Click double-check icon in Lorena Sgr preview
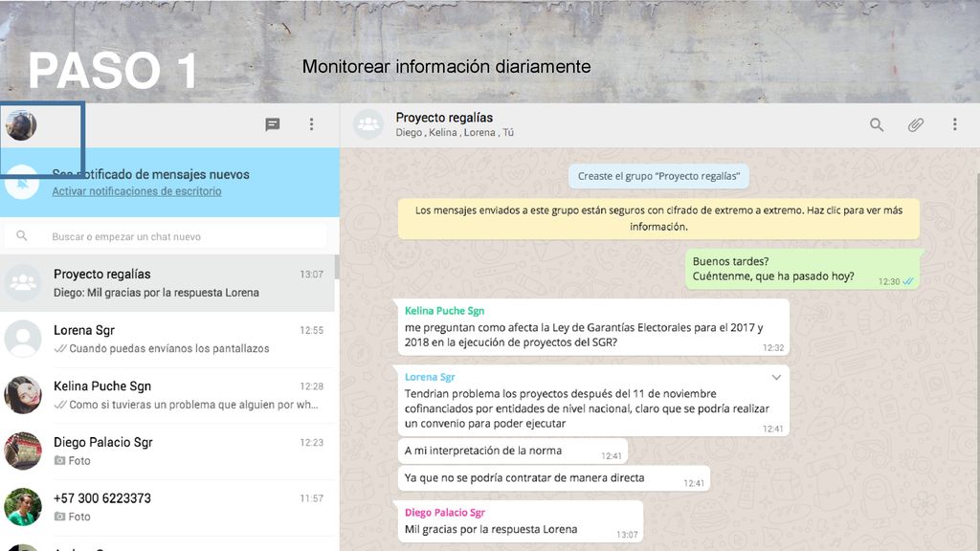Viewport: 980px width, 551px height. coord(60,348)
